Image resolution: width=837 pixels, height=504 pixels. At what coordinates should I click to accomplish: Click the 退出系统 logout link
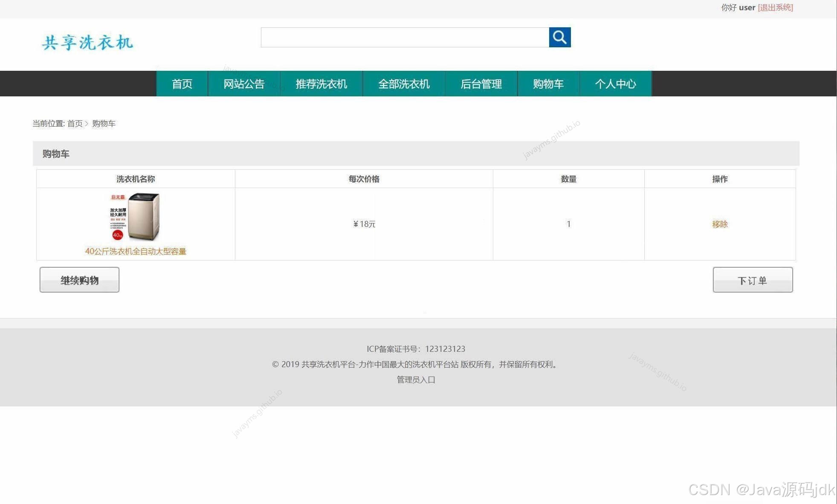pyautogui.click(x=775, y=7)
